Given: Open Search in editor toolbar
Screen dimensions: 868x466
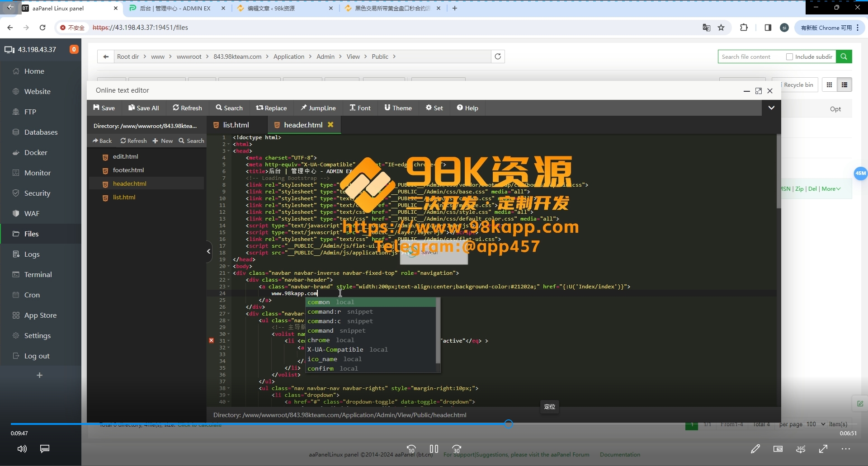Looking at the screenshot, I should pyautogui.click(x=229, y=108).
